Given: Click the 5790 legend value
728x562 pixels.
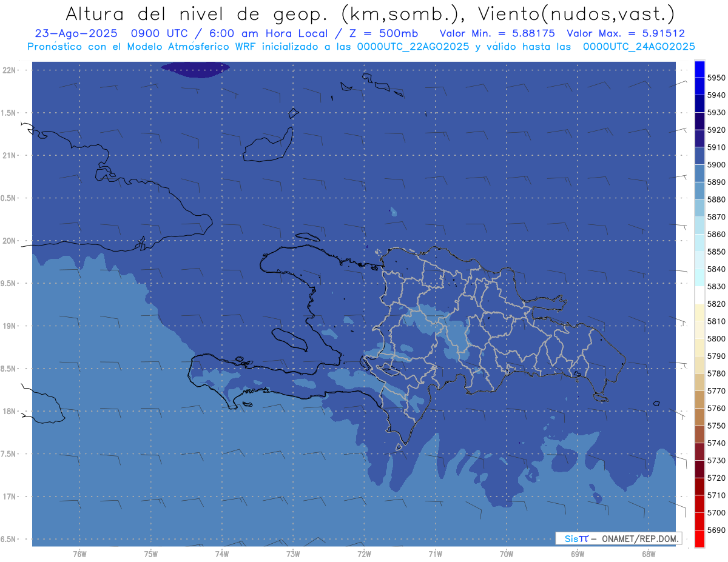Looking at the screenshot, I should point(716,356).
